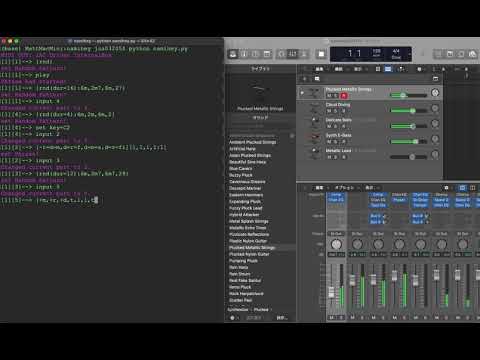Click the highlighted view icon in Tracks menu bar
The width and height of the screenshot is (480, 360).
coord(388,69)
